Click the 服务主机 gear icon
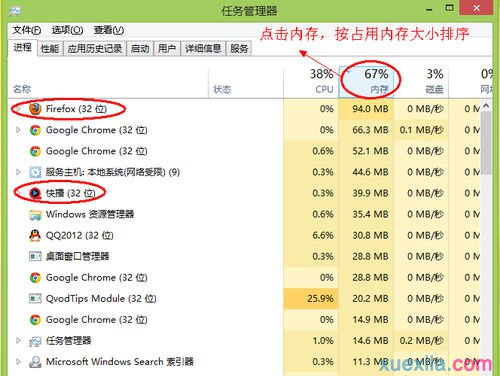The image size is (500, 376). click(35, 172)
